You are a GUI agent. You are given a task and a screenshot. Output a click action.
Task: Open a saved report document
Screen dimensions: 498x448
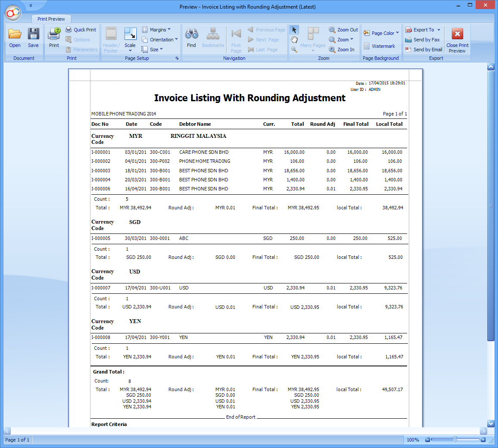pos(14,37)
